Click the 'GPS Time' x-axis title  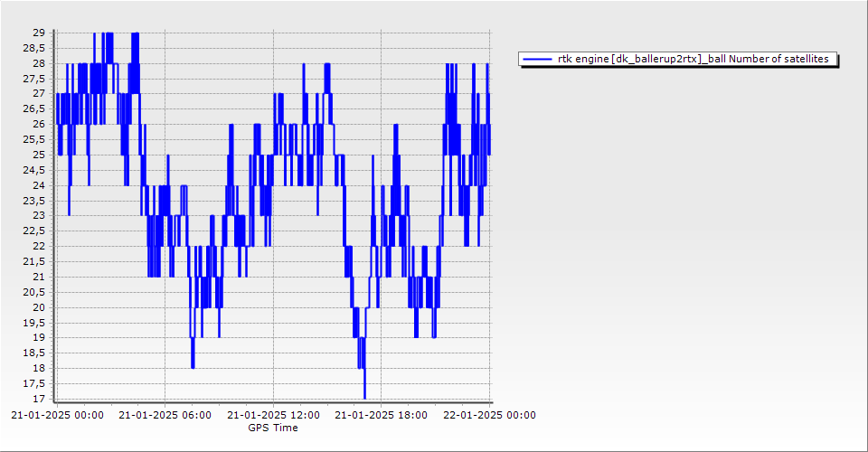[x=273, y=428]
